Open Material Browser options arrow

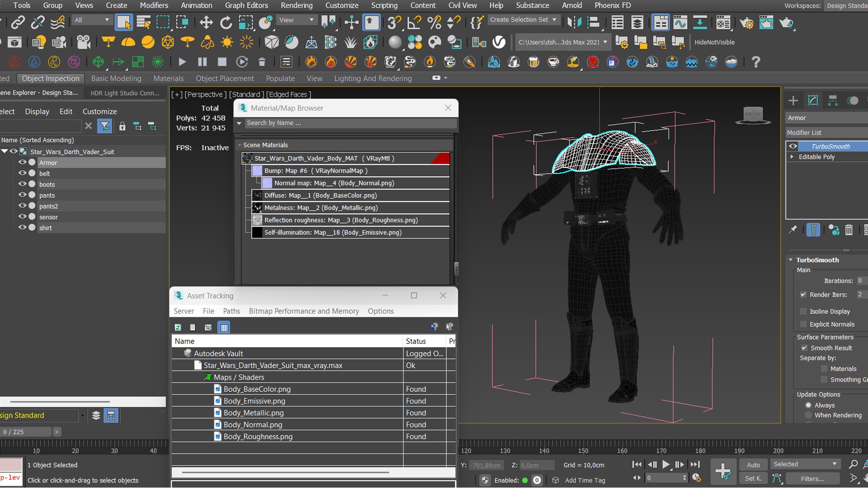[x=239, y=123]
